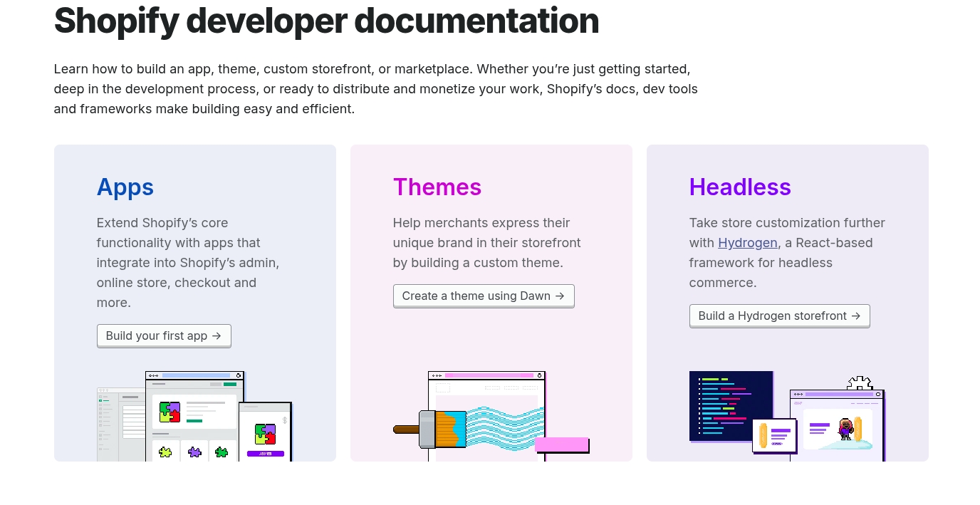Click the pink rectangle block in Themes illustration
The width and height of the screenshot is (980, 505).
tap(561, 444)
